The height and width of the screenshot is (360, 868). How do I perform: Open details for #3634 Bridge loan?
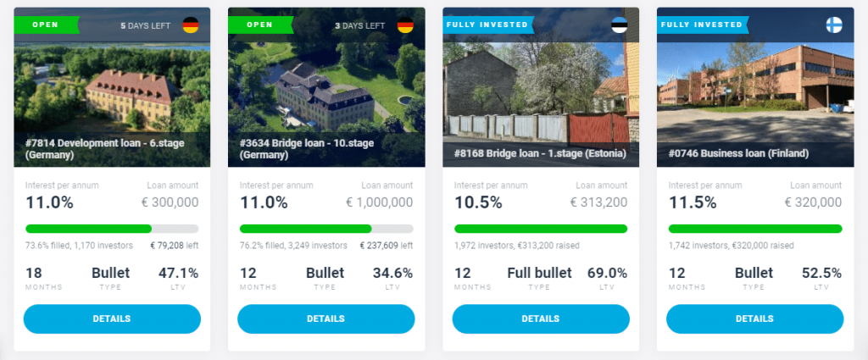(326, 319)
